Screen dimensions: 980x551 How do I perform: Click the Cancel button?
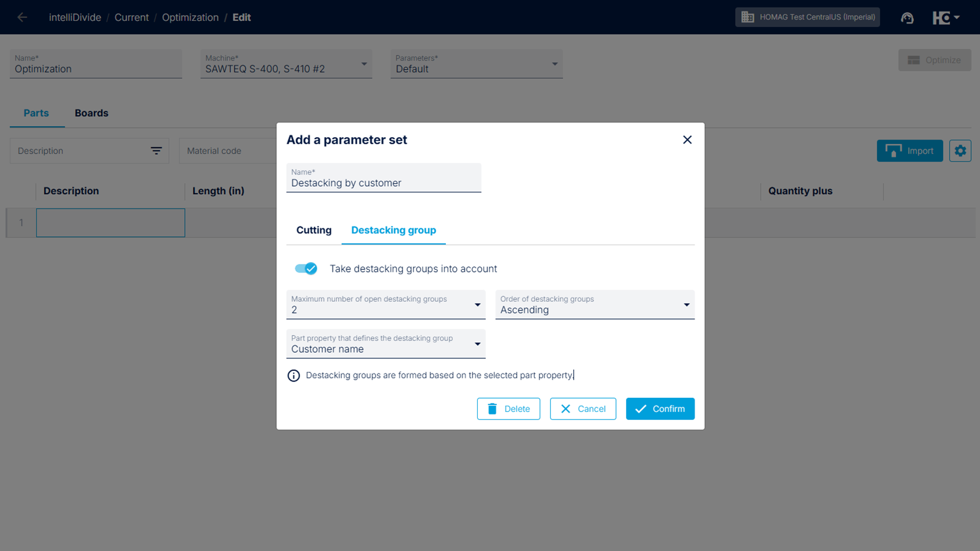583,409
